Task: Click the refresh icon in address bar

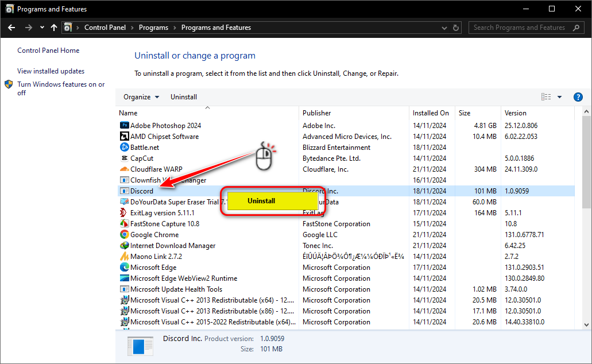Action: coord(456,28)
